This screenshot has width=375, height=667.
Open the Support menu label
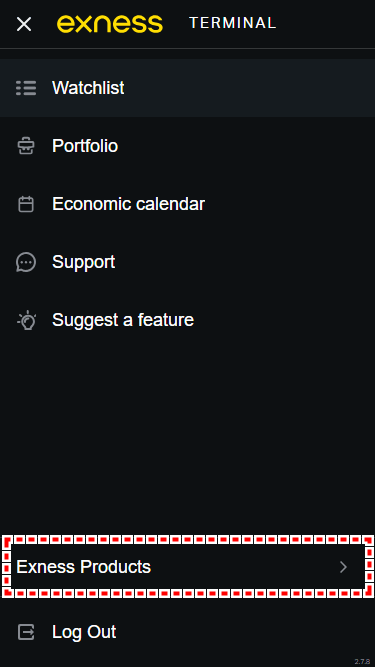tap(83, 262)
